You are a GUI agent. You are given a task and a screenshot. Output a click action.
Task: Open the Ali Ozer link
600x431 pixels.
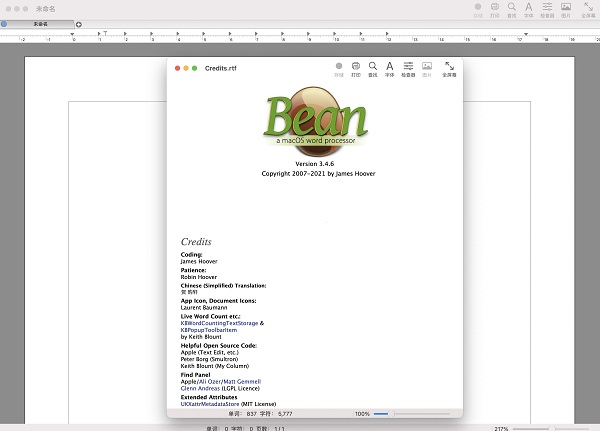[x=210, y=382]
